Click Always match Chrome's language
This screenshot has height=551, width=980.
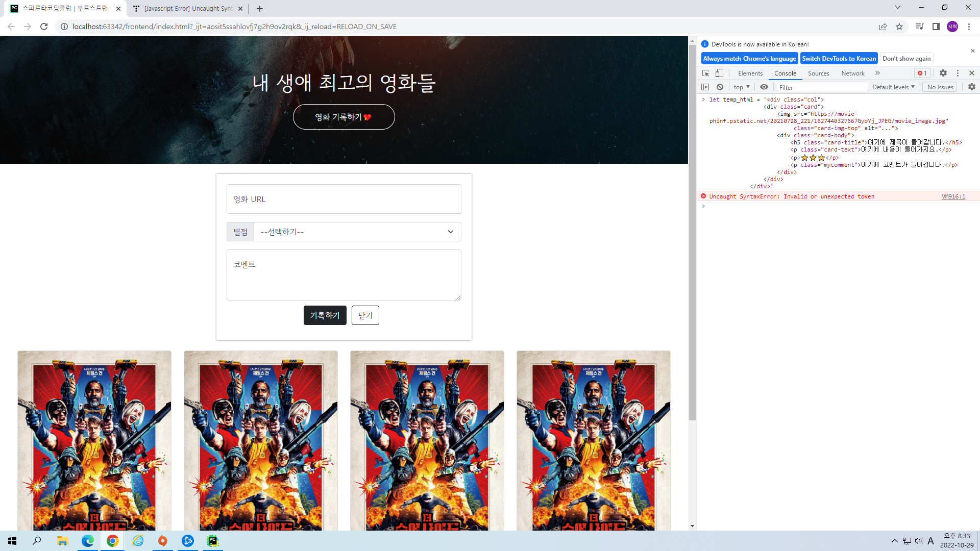(749, 59)
